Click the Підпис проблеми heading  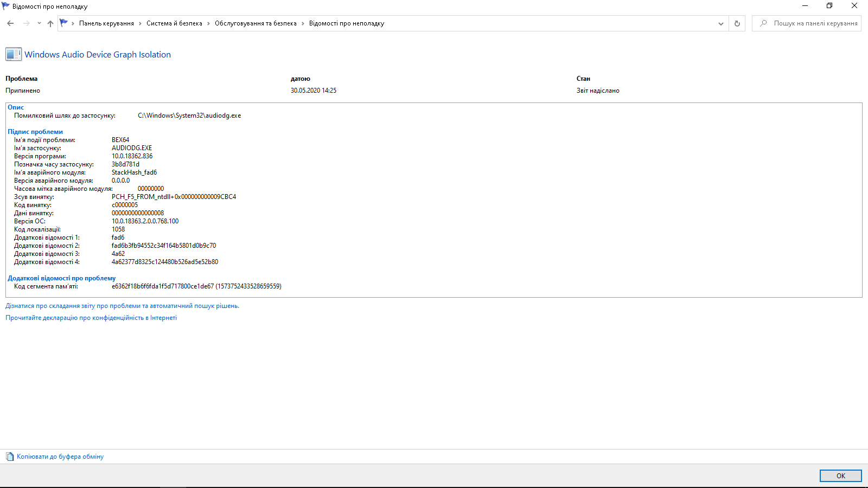35,132
